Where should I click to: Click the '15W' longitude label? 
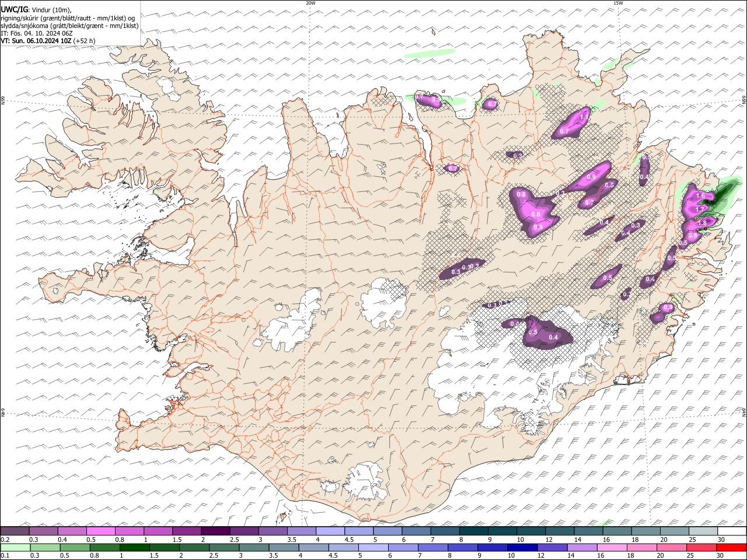point(618,3)
